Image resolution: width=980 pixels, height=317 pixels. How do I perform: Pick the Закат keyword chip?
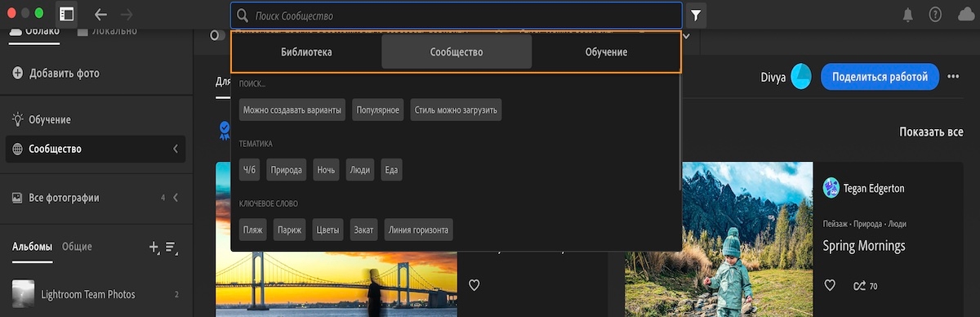coord(363,230)
